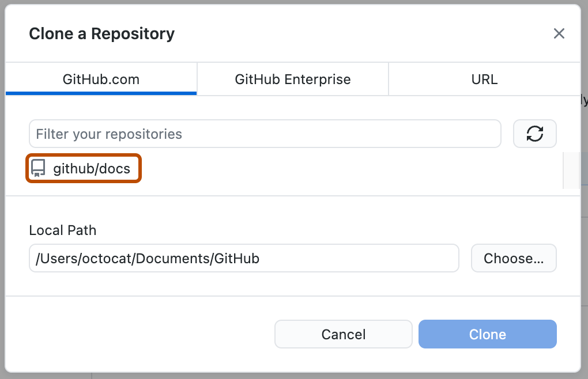This screenshot has width=588, height=379.
Task: Click the Local Path input field
Action: (243, 258)
